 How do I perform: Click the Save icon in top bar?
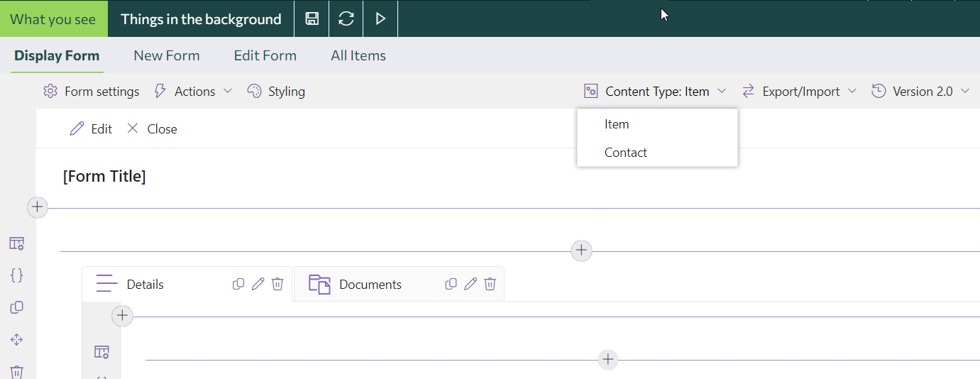coord(312,18)
